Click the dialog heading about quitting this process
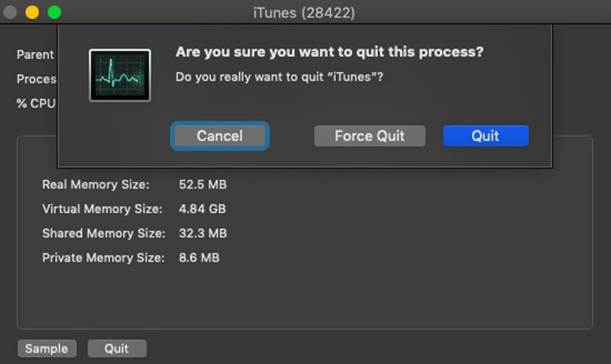Image resolution: width=611 pixels, height=364 pixels. [x=329, y=52]
